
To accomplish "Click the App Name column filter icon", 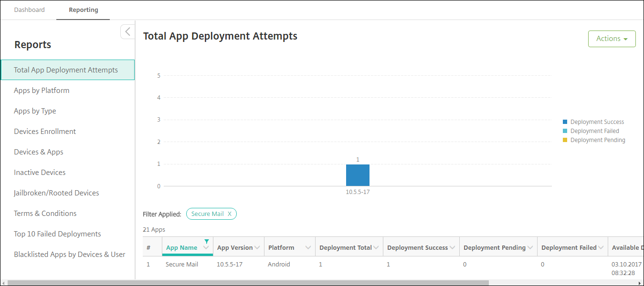I will [206, 241].
